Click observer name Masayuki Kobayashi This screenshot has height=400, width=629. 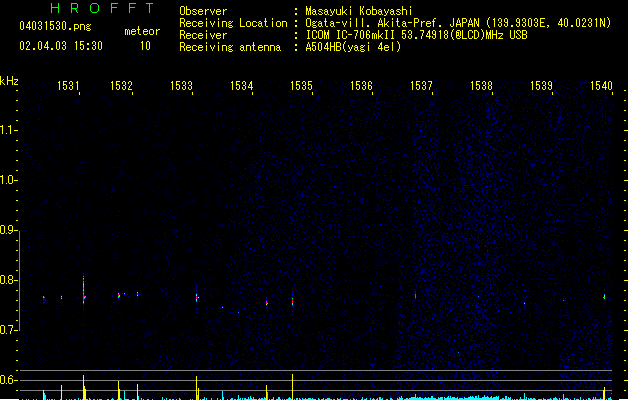(x=359, y=11)
